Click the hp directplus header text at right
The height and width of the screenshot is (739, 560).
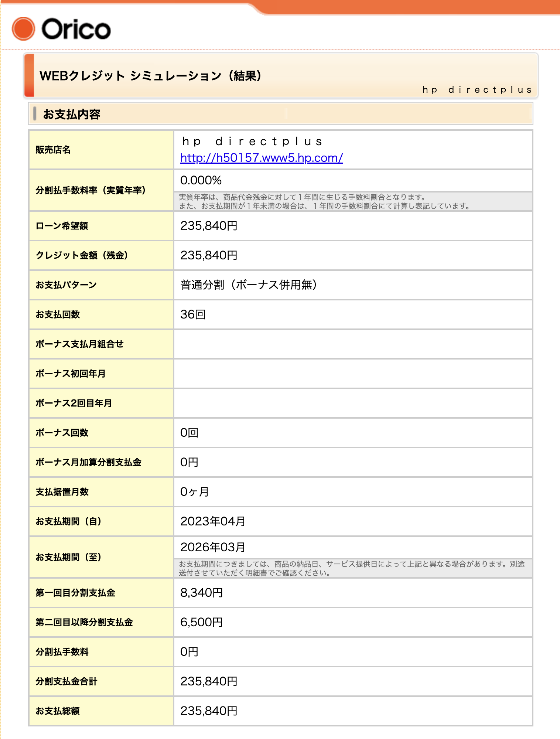point(477,90)
